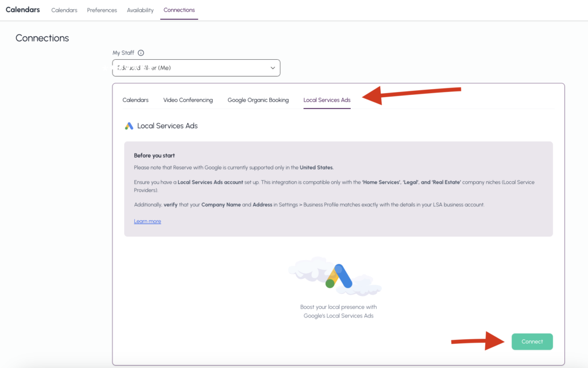This screenshot has width=588, height=368.
Task: Open the top Calendars navigation tab
Action: pyautogui.click(x=64, y=10)
